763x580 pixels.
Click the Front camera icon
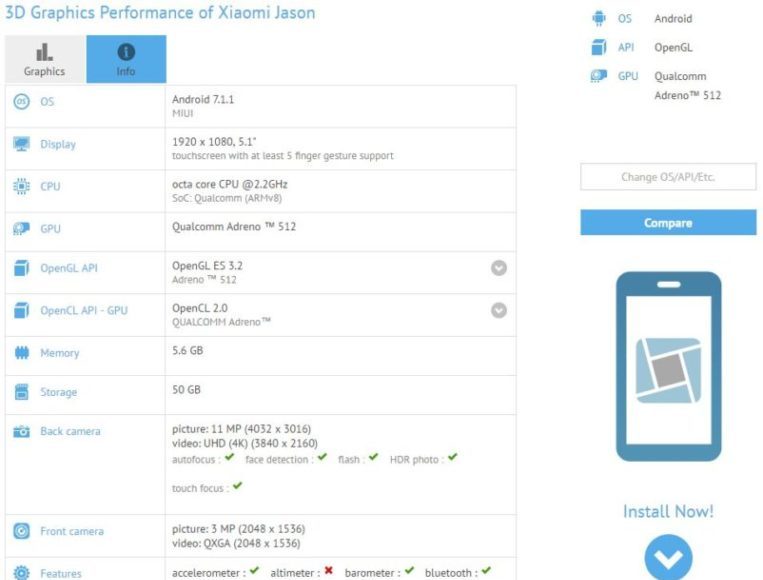coord(21,531)
